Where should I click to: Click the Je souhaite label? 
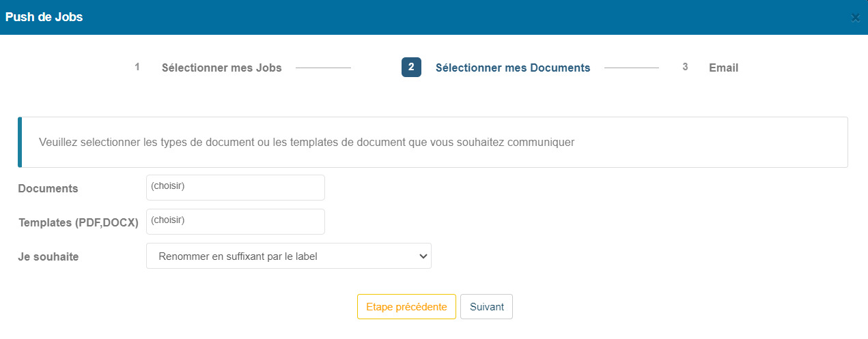point(48,256)
